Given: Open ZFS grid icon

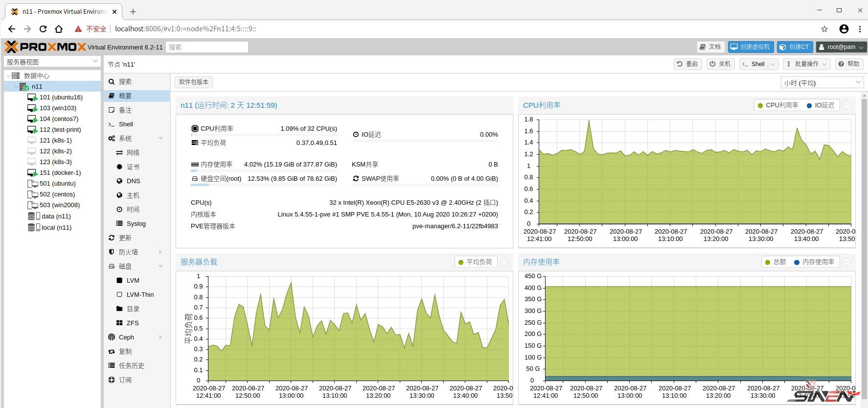Looking at the screenshot, I should tap(119, 323).
